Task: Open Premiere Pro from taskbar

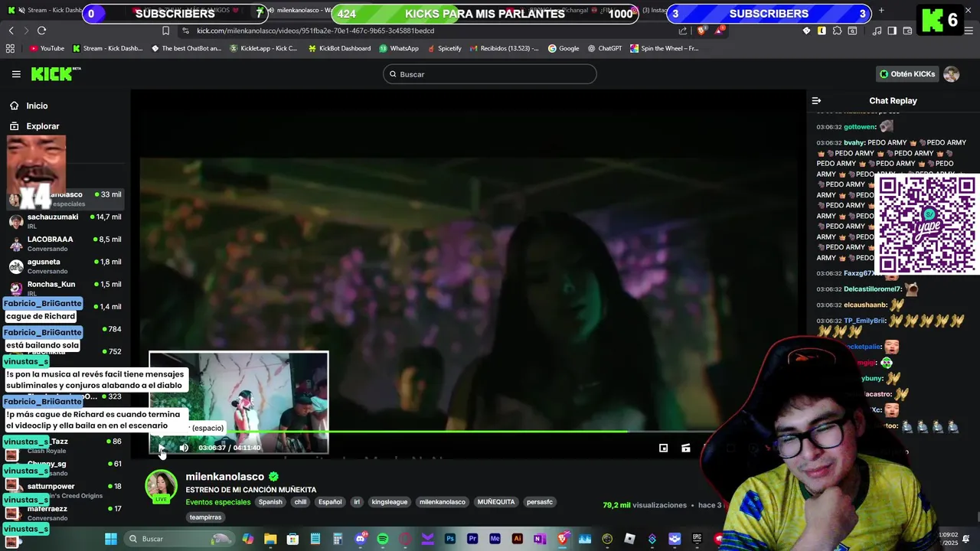Action: click(472, 539)
